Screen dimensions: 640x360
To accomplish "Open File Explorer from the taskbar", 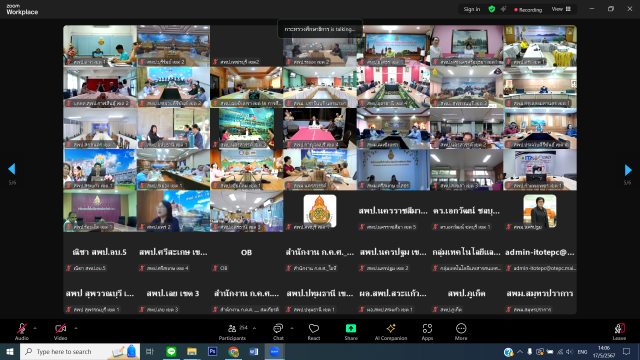I will point(192,351).
